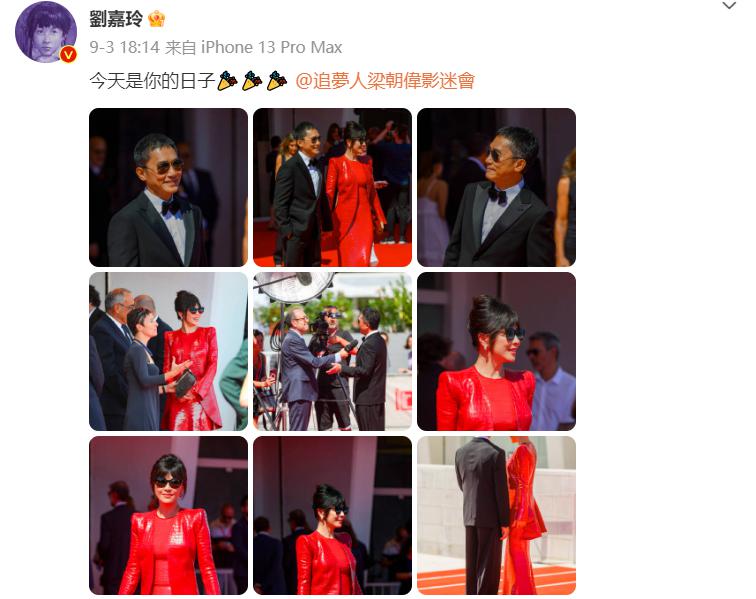This screenshot has height=599, width=756.
Task: Click the first party popper emoji
Action: pos(227,81)
